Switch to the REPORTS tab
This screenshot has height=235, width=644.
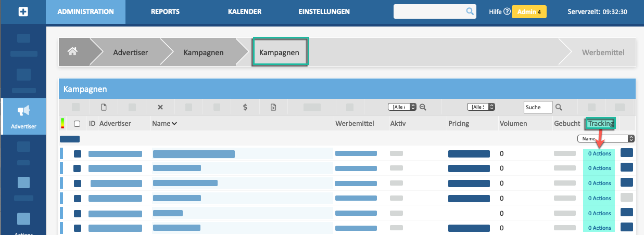coord(165,11)
